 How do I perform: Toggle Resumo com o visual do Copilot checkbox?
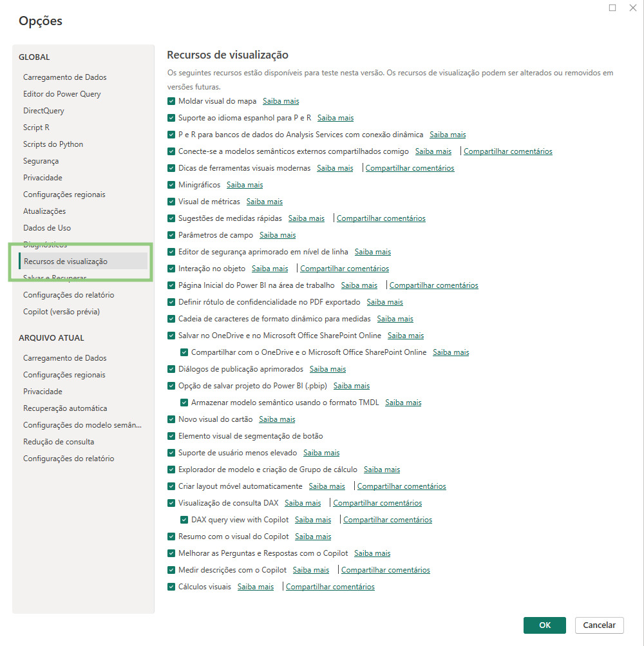171,537
